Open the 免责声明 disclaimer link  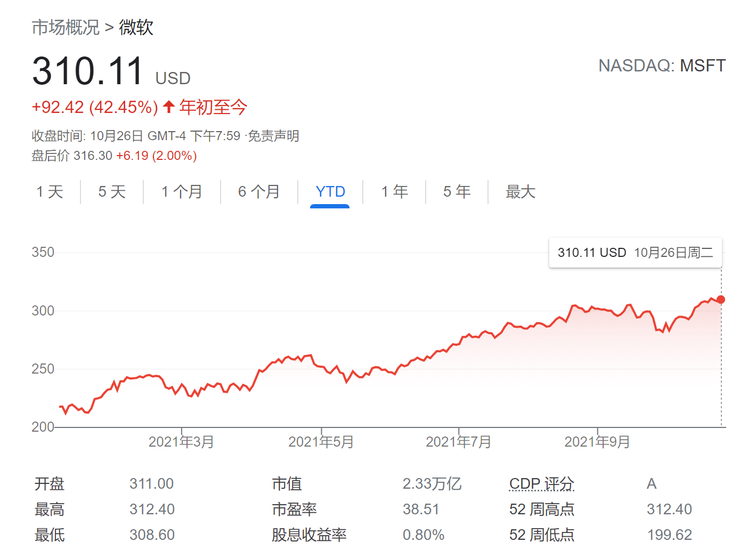pos(274,136)
